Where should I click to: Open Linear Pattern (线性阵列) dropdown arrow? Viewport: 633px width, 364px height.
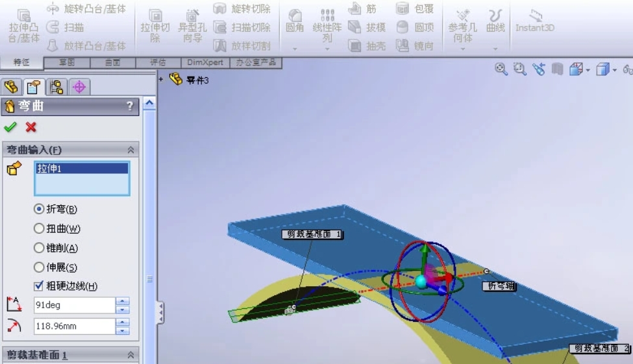click(327, 49)
